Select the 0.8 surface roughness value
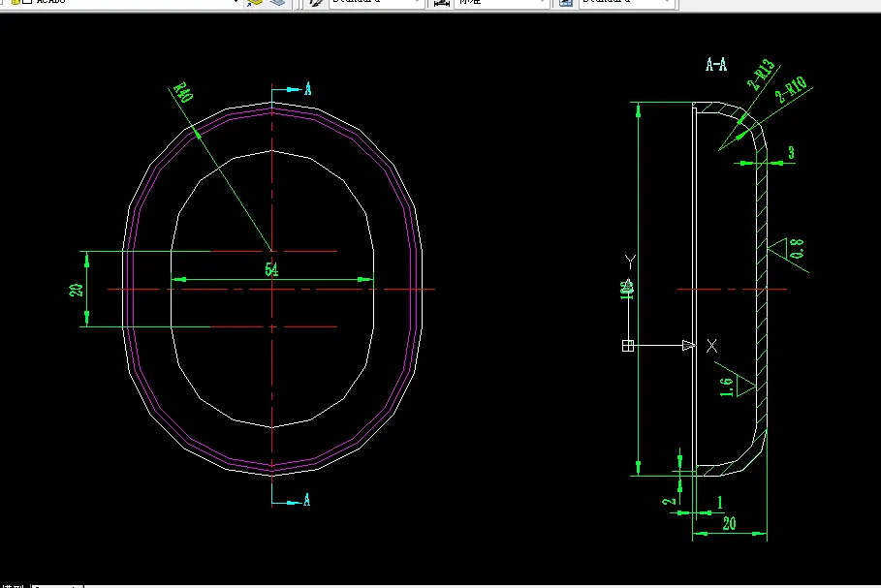The image size is (881, 588). coord(797,249)
